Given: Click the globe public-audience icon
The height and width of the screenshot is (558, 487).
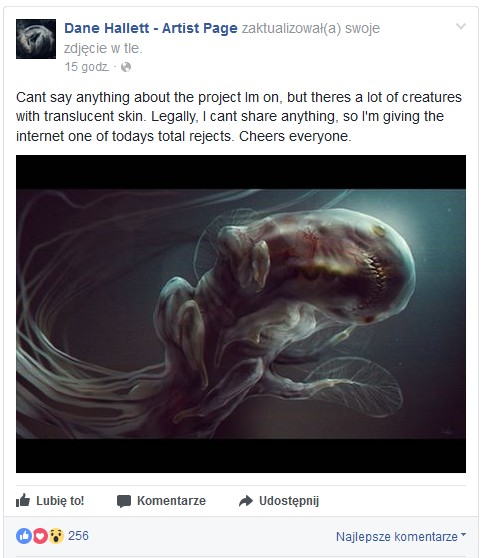Looking at the screenshot, I should [126, 67].
